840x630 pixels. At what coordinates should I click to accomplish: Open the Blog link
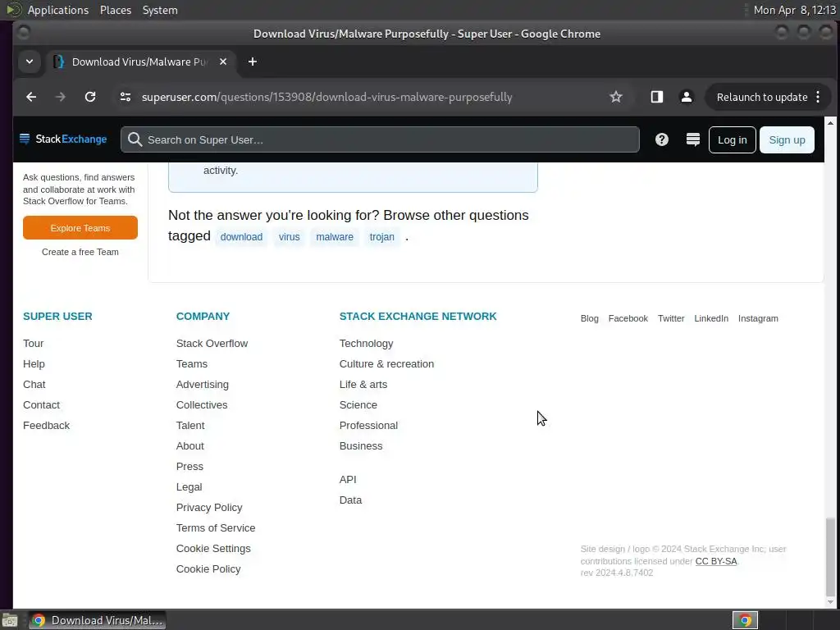589,318
